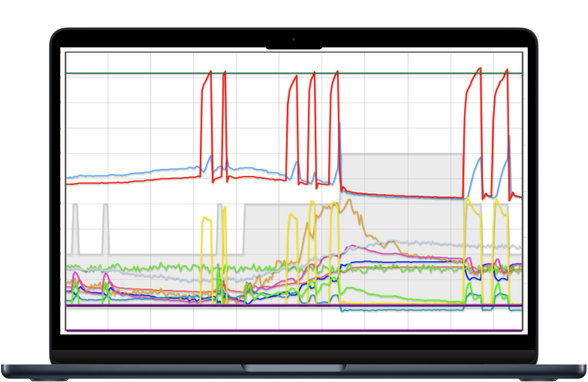Click the peak of the leftmost red spike

(x=211, y=72)
